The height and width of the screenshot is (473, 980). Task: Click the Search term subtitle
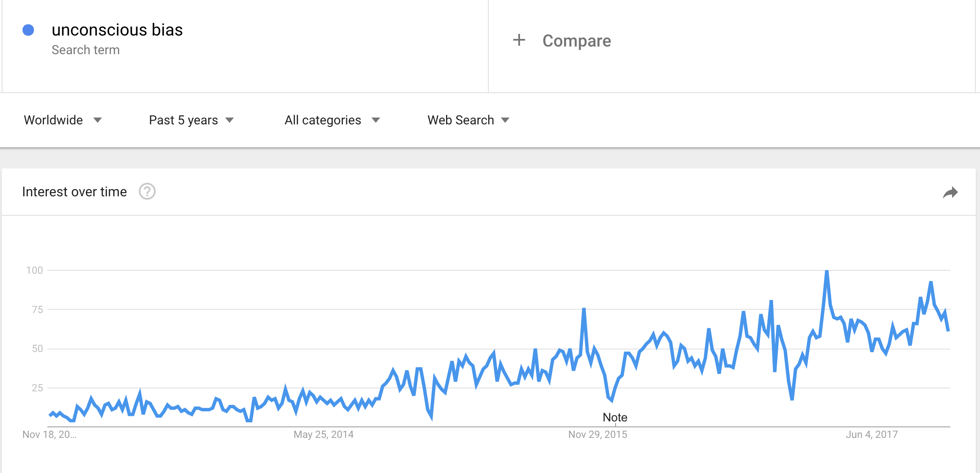tap(86, 50)
